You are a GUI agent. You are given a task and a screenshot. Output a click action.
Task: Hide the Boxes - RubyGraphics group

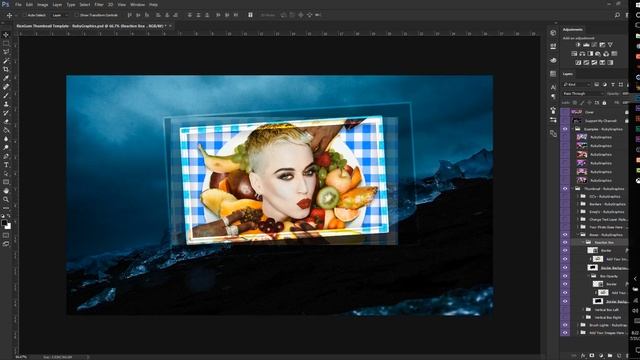click(x=565, y=235)
